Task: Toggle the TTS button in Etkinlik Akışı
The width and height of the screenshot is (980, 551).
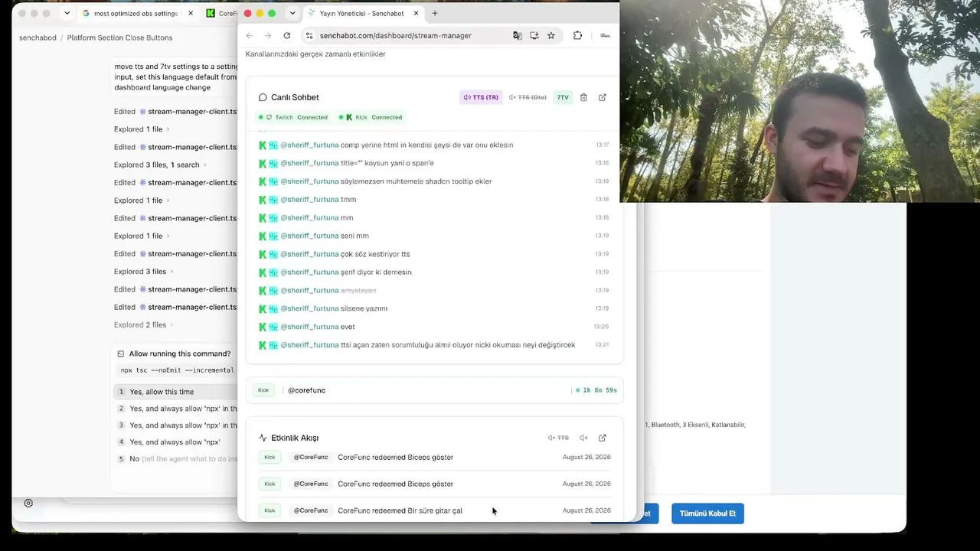Action: pos(558,438)
